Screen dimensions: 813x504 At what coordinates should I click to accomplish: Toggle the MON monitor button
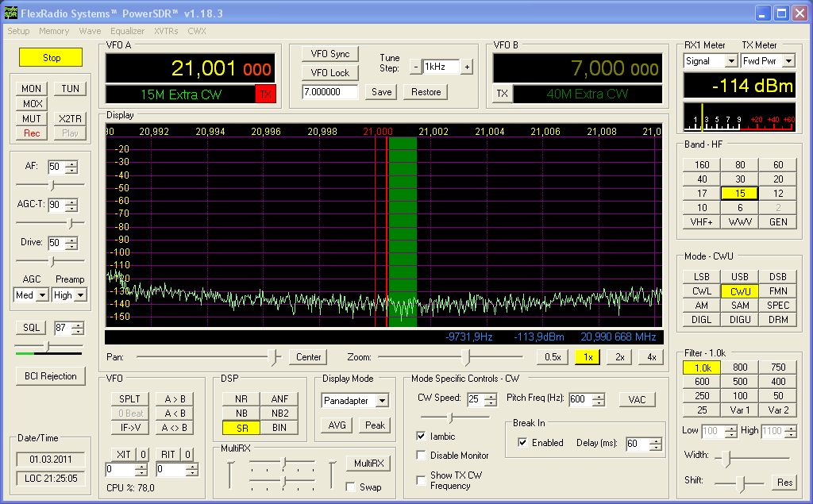pyautogui.click(x=32, y=89)
